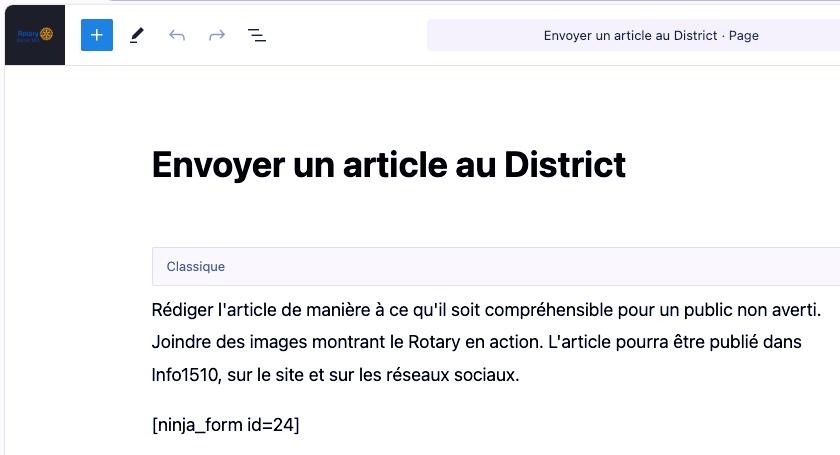840x455 pixels.
Task: Select the Classique block header
Action: pyautogui.click(x=496, y=266)
